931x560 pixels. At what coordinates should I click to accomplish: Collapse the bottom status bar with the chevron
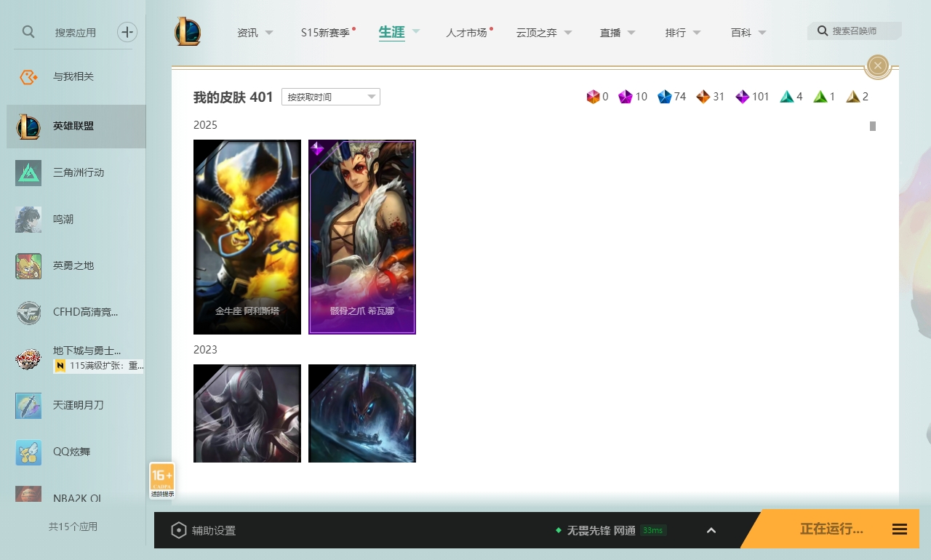pos(711,530)
